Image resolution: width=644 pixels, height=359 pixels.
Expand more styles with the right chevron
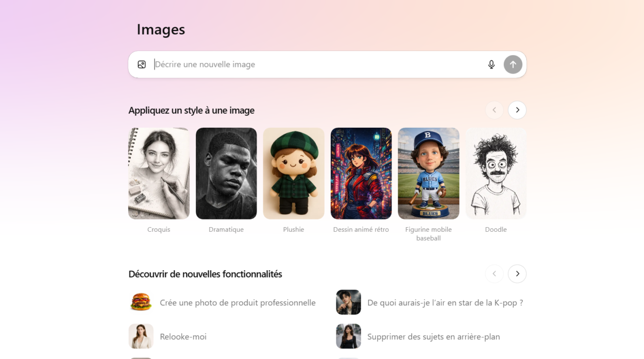pyautogui.click(x=517, y=110)
